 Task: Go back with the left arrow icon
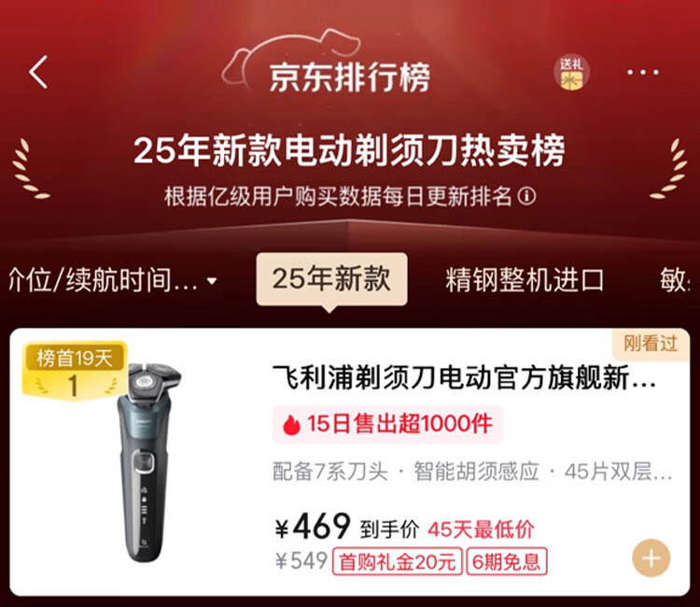tap(38, 72)
